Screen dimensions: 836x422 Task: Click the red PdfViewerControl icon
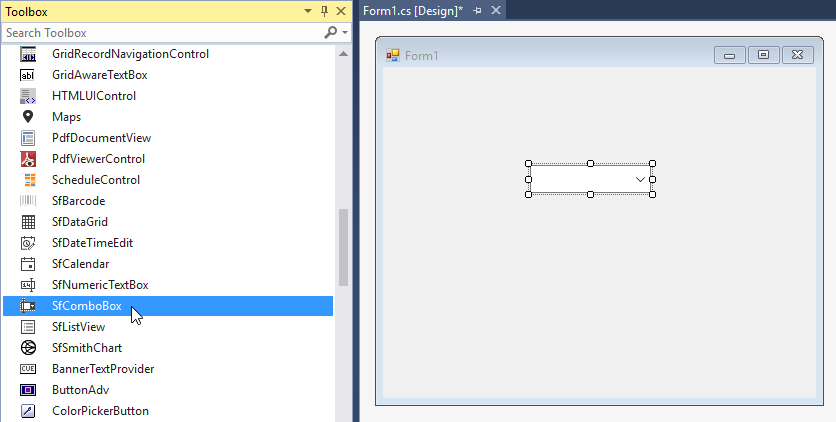pyautogui.click(x=28, y=159)
